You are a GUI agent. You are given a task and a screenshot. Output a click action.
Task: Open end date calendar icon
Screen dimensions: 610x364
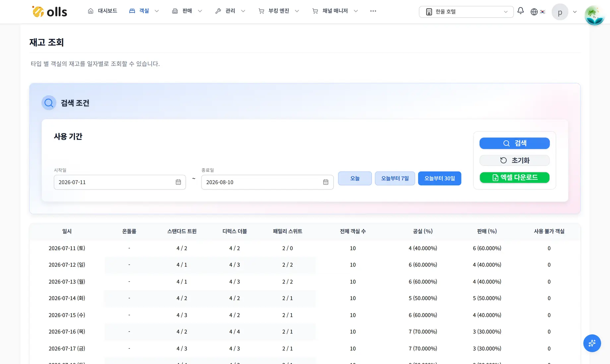(x=326, y=182)
